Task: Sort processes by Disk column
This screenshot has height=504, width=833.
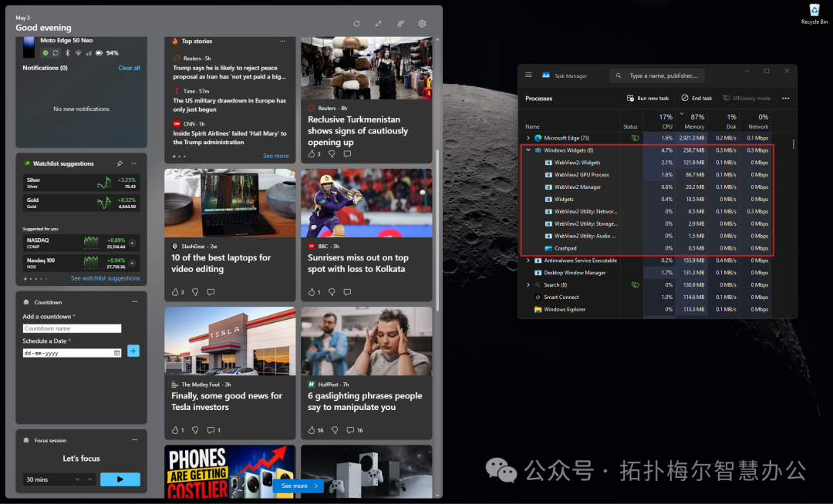Action: (x=723, y=121)
